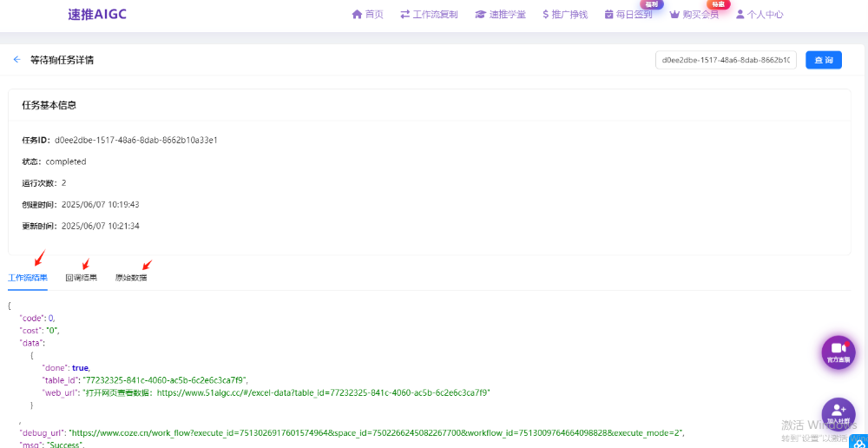Go back using the left arrow icon
This screenshot has width=868, height=448.
pyautogui.click(x=16, y=60)
